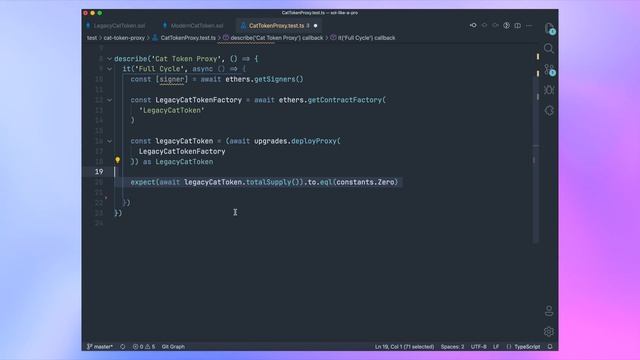Click 'deployProxy' in the code
The width and height of the screenshot is (640, 360).
313,141
